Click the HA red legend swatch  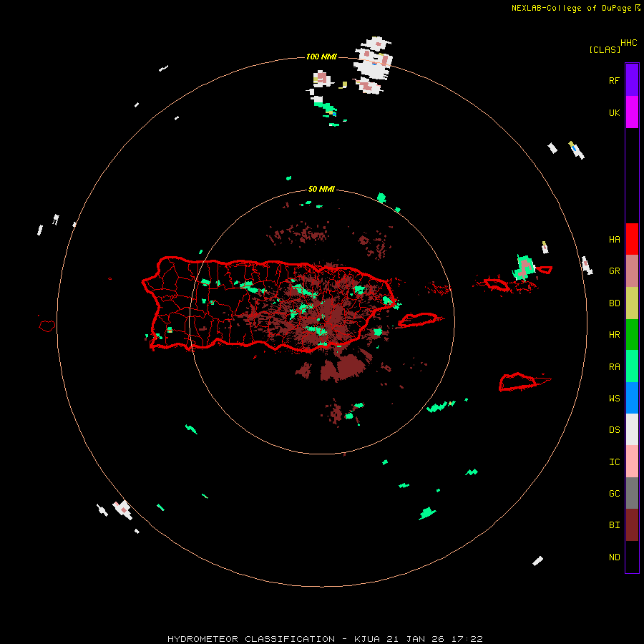tap(632, 239)
